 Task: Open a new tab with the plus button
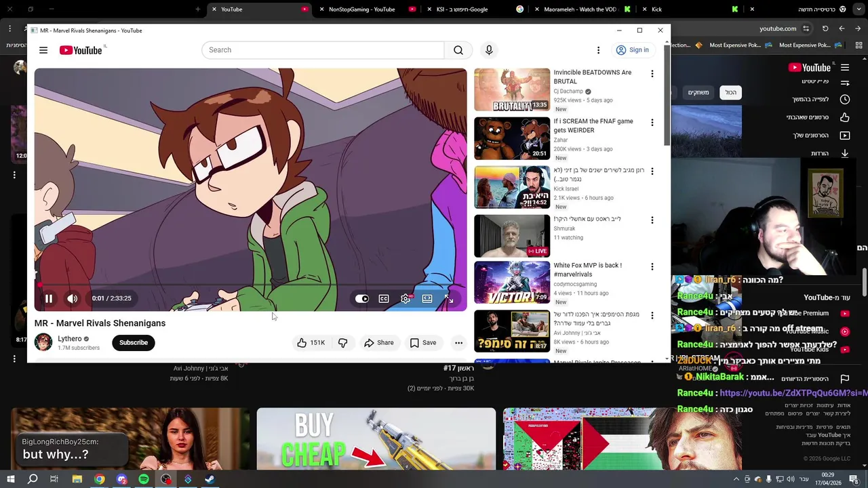tap(197, 9)
